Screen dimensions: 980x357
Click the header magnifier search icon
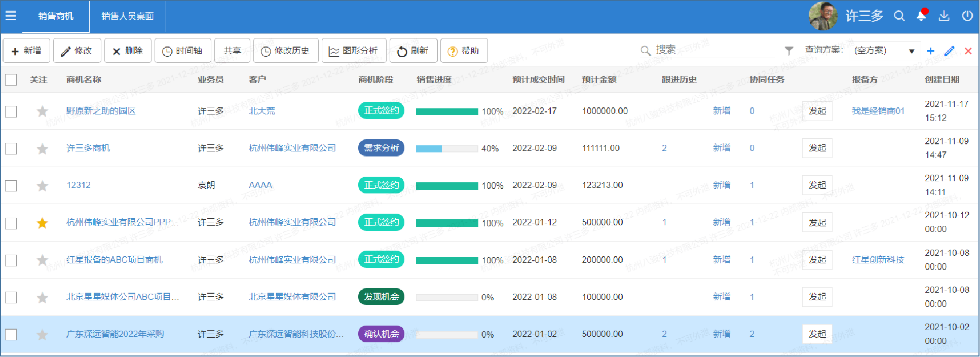[899, 16]
